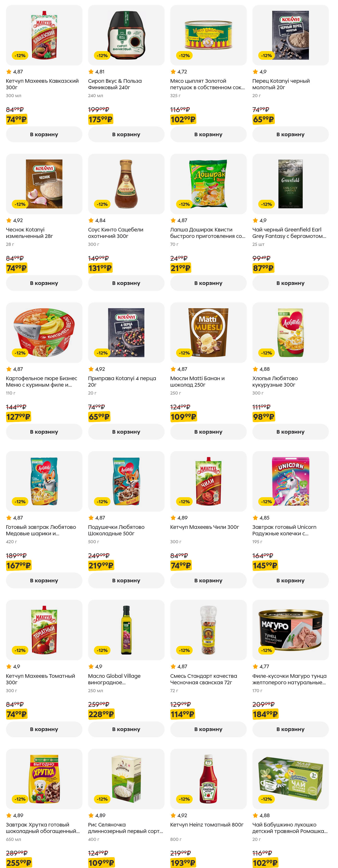Click the star icon beside Мясо цыплят rating
The image size is (338, 868).
173,72
